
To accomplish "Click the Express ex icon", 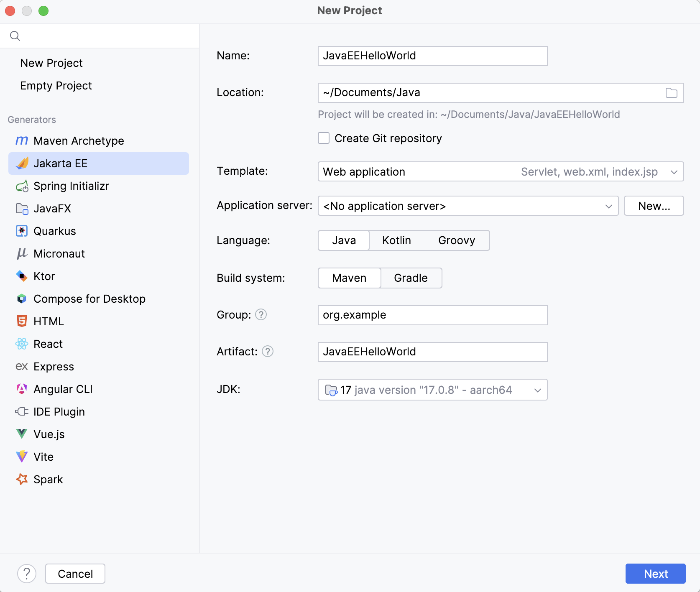I will (x=22, y=367).
